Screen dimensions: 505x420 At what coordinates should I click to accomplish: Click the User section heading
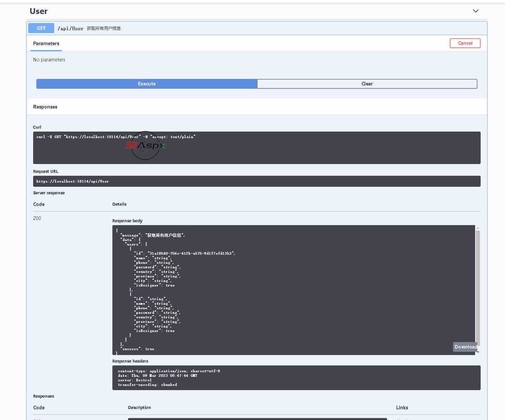(x=39, y=11)
